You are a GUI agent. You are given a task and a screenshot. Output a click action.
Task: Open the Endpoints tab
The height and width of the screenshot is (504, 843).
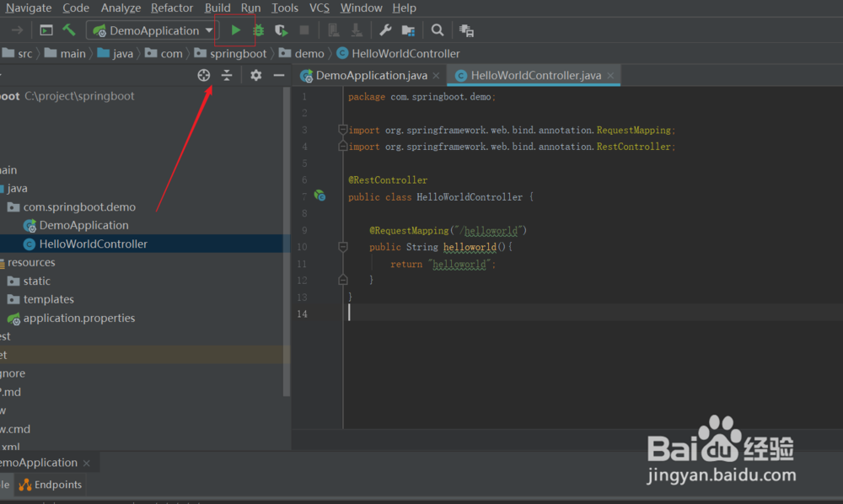[51, 485]
